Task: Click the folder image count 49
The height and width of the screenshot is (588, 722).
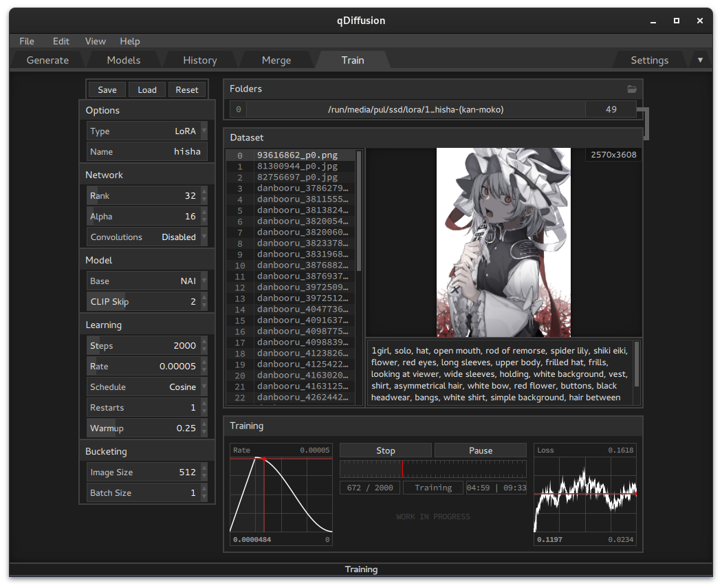Action: [611, 109]
